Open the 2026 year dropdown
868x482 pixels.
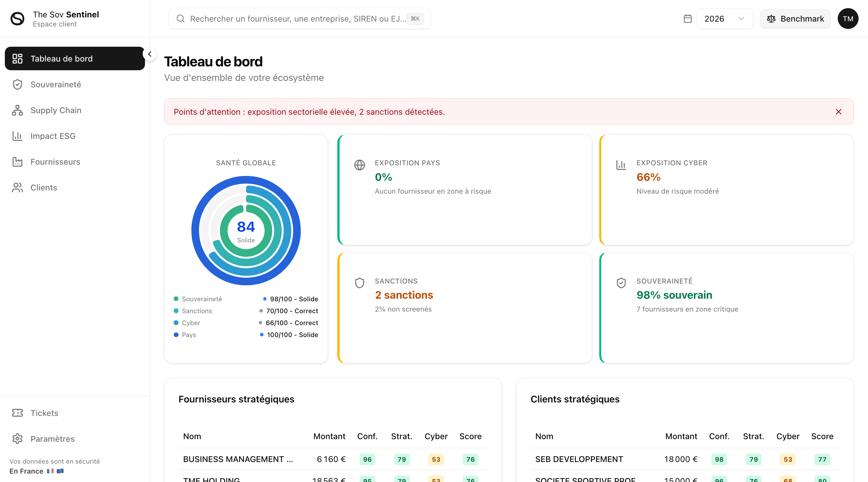point(725,19)
